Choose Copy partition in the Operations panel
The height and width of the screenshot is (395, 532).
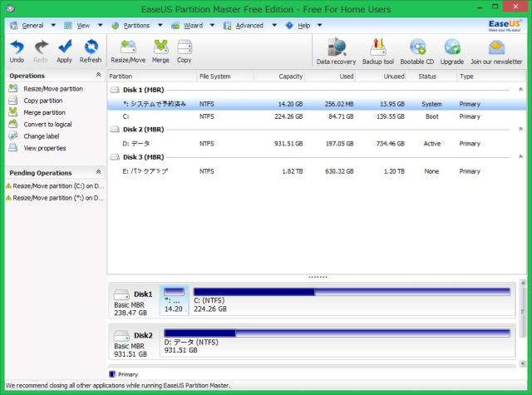click(43, 101)
